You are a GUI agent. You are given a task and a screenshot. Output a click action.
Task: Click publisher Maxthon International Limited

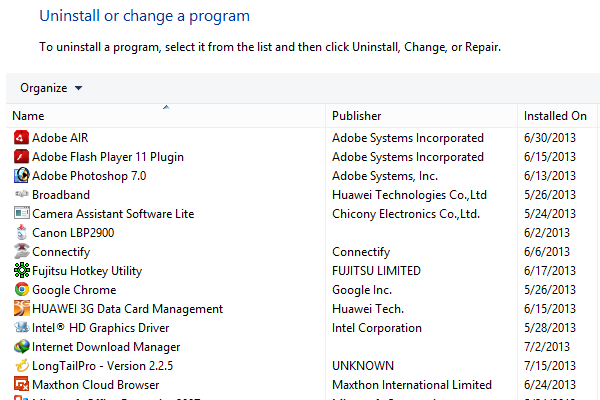coord(412,385)
